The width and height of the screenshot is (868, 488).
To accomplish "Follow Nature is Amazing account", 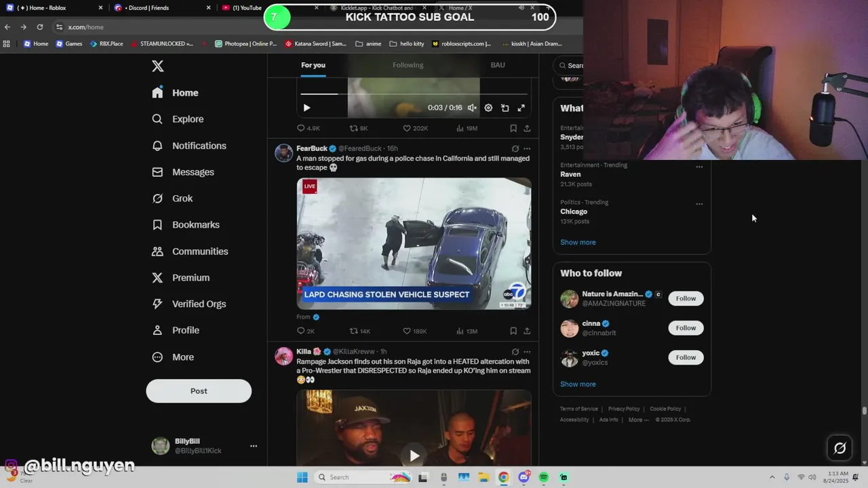I will pos(686,298).
